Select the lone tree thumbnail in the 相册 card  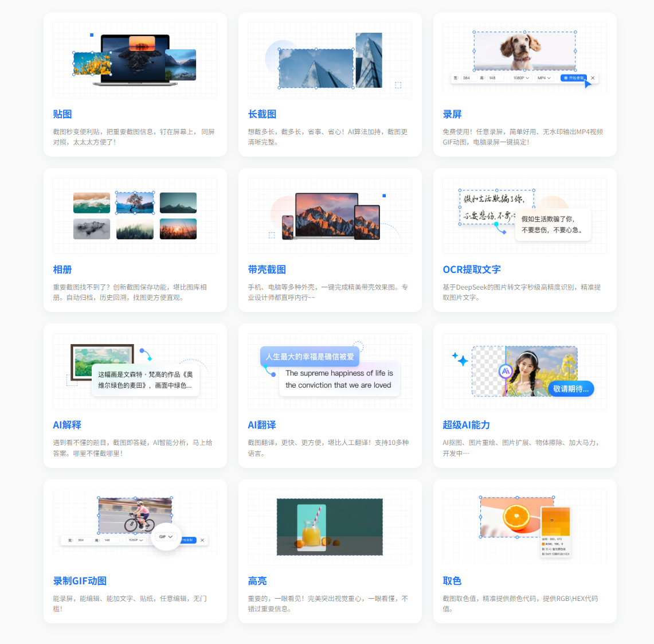[x=135, y=203]
